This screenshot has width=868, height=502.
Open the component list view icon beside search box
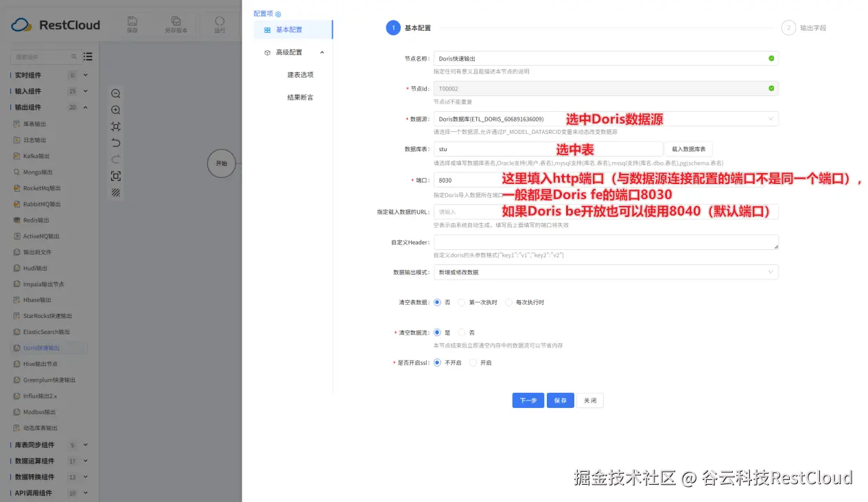pyautogui.click(x=87, y=56)
